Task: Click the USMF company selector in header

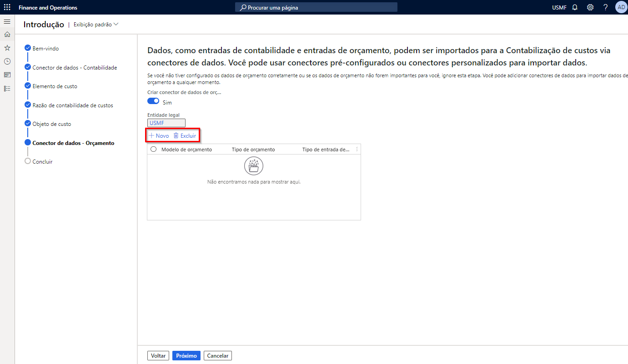Action: (x=559, y=7)
